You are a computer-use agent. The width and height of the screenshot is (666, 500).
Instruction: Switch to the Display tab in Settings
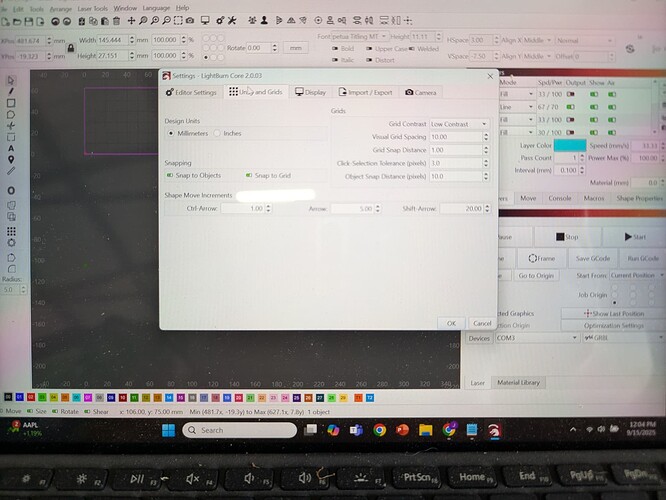[x=310, y=92]
